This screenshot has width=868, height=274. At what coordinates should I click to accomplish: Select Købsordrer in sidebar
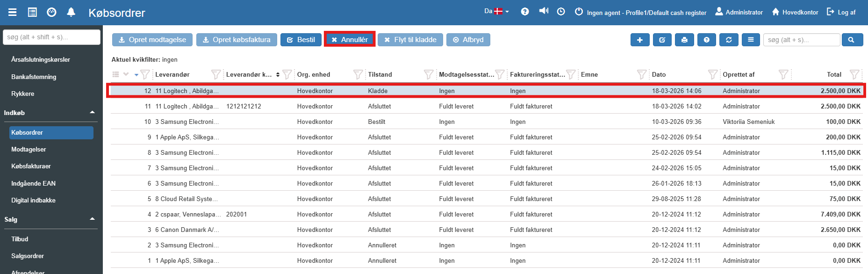(51, 132)
